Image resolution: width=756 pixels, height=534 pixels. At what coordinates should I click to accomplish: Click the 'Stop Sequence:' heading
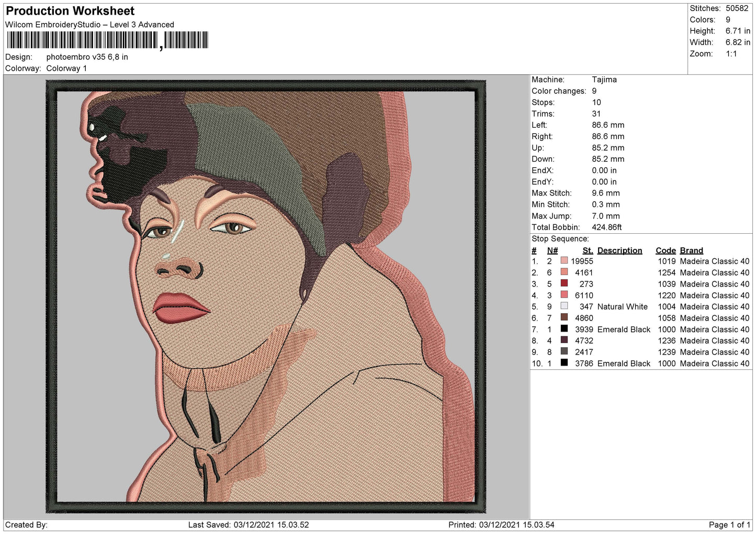click(560, 238)
